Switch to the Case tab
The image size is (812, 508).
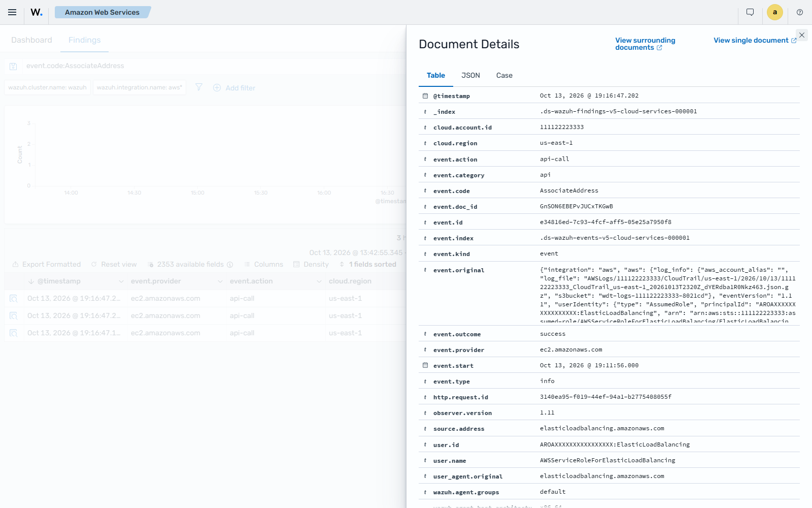pos(504,75)
